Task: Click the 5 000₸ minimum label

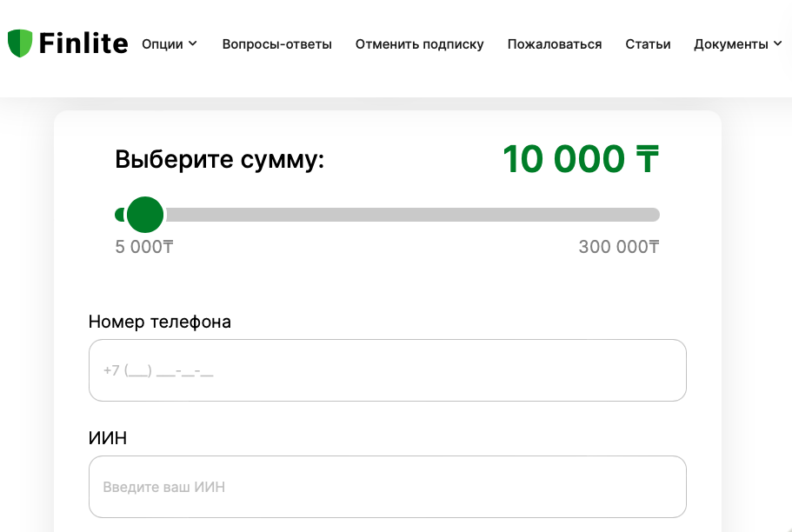Action: coord(143,247)
